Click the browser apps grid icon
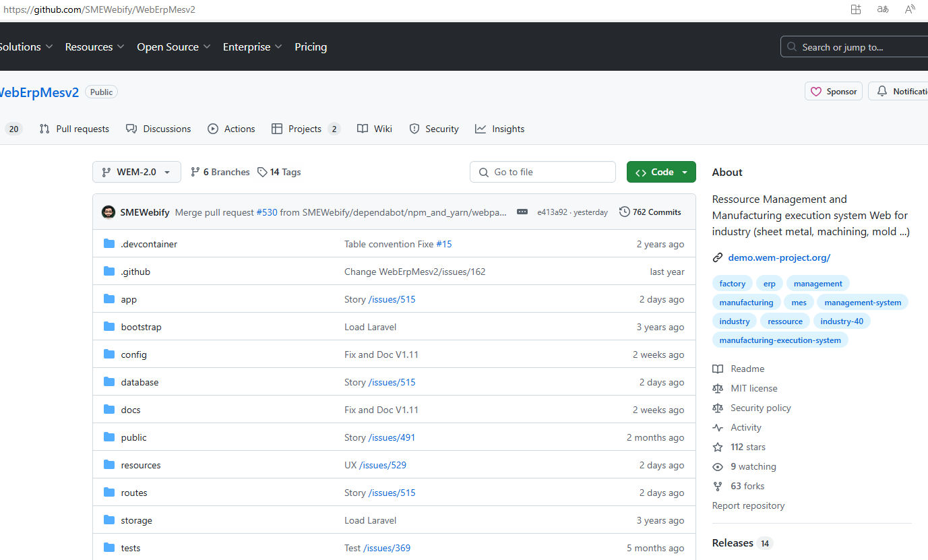Viewport: 928px width, 560px height. click(x=856, y=9)
